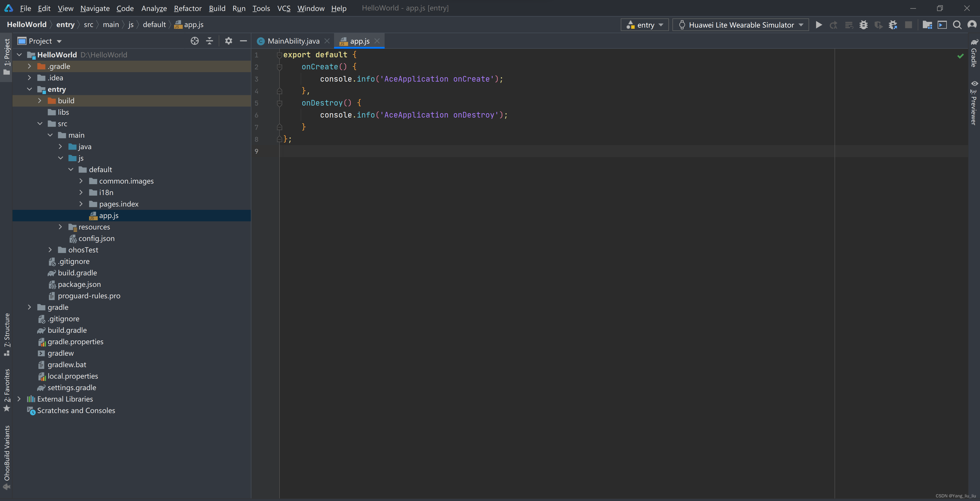Click the default breadcrumb path segment
Image resolution: width=980 pixels, height=501 pixels.
(154, 25)
